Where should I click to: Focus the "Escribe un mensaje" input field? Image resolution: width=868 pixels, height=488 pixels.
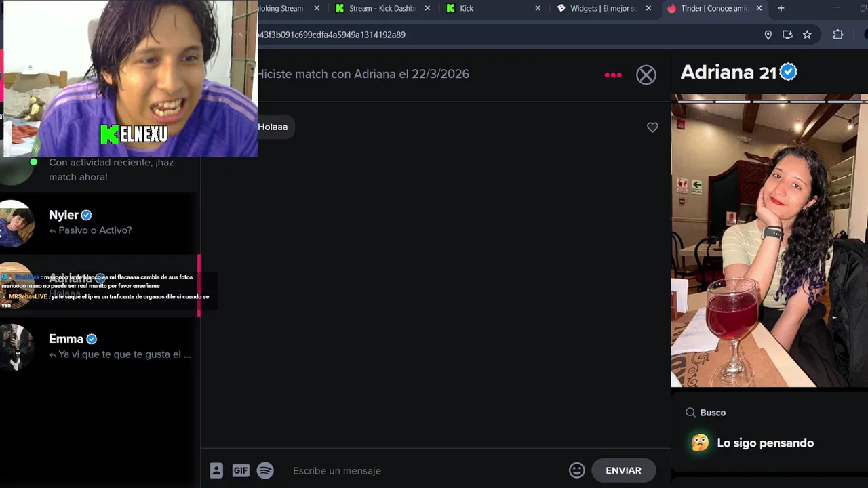[x=427, y=470]
